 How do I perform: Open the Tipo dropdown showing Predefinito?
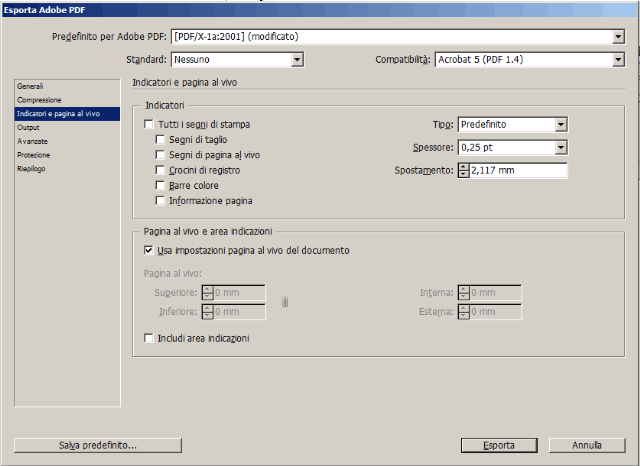[x=513, y=124]
